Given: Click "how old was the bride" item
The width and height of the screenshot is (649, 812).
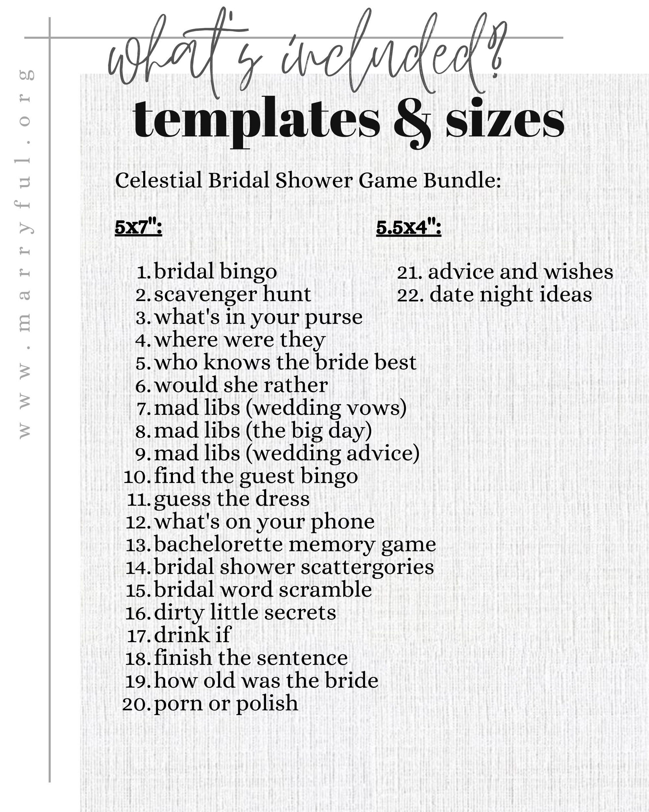Looking at the screenshot, I should coord(266,681).
